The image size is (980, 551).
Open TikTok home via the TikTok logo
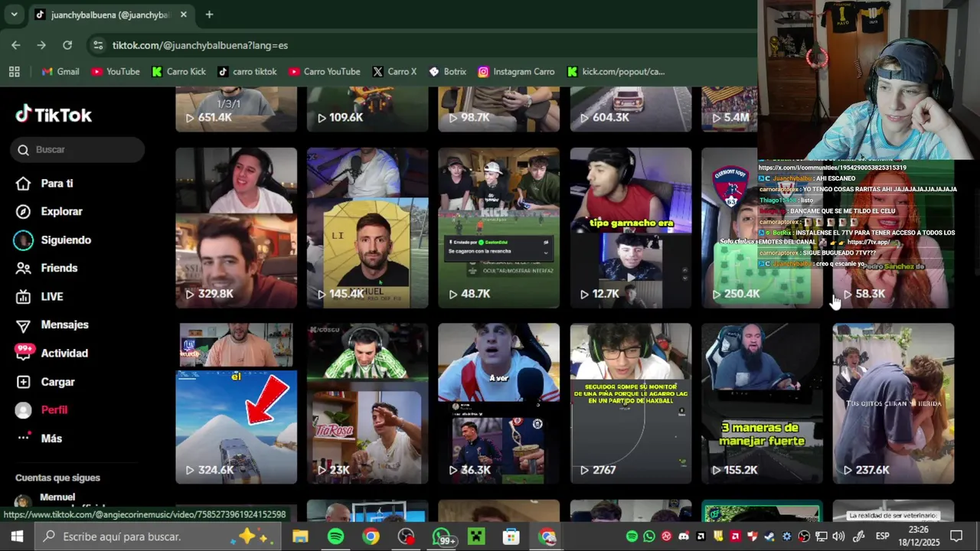coord(54,115)
